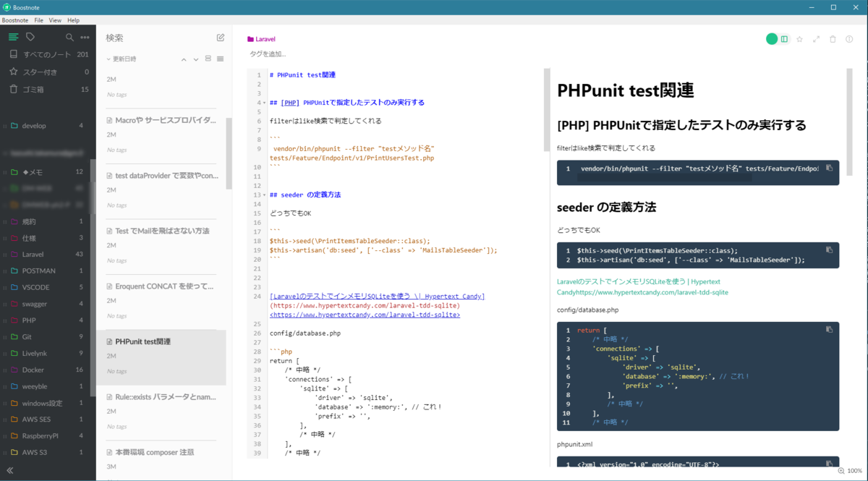The width and height of the screenshot is (868, 481).
Task: Click the Laravel folder label above editor
Action: point(261,39)
